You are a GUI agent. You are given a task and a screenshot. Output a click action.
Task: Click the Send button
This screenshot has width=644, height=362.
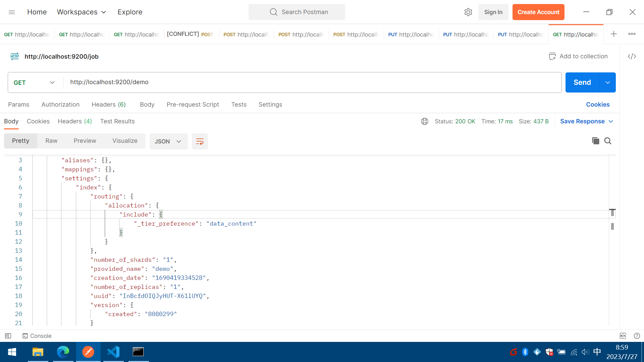(x=582, y=82)
